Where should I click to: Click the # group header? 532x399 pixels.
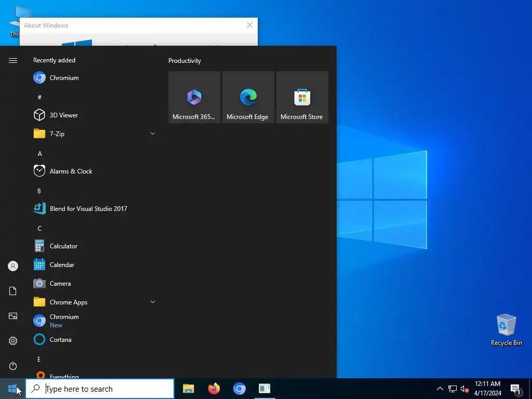coord(39,97)
